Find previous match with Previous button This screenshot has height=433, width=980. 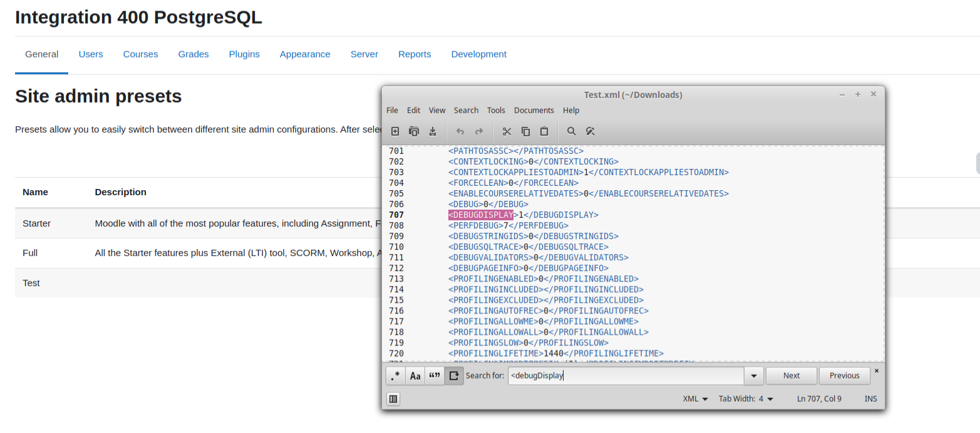844,375
